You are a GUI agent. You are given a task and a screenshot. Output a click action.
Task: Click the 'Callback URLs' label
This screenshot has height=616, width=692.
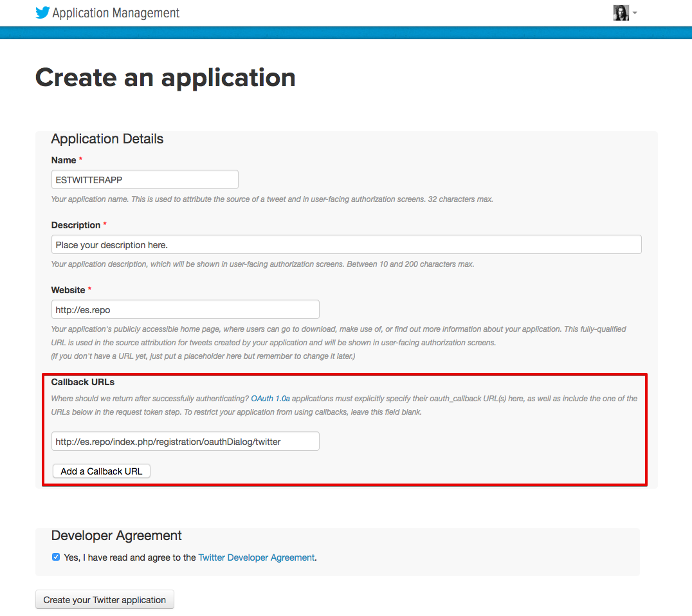[x=82, y=382]
